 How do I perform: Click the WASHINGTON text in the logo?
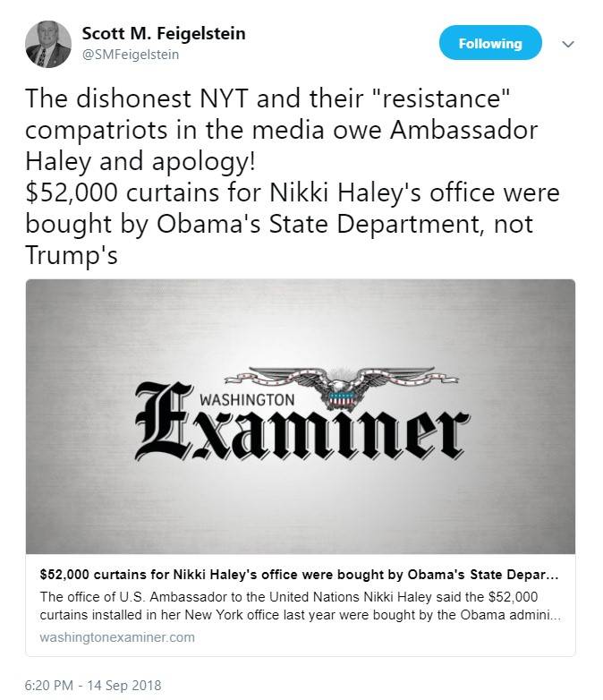pyautogui.click(x=247, y=399)
